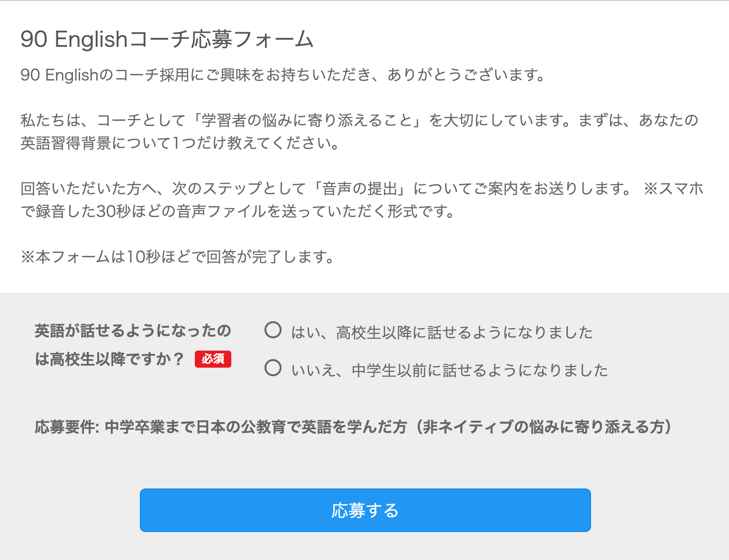The width and height of the screenshot is (729, 560).
Task: Select the いいえ radio button
Action: click(x=273, y=368)
